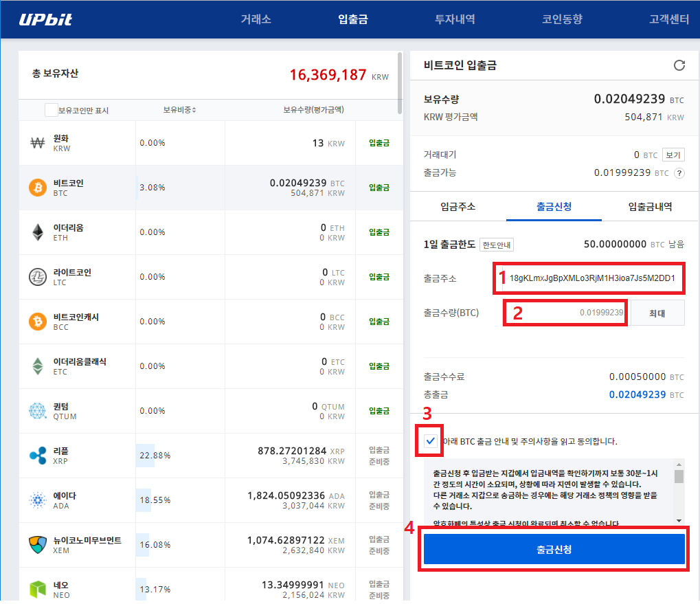This screenshot has height=604, width=700.
Task: Click the KRW won icon
Action: tap(38, 143)
